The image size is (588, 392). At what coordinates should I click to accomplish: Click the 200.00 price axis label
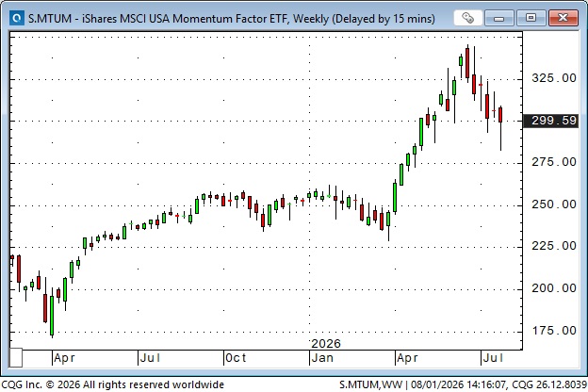tap(554, 288)
